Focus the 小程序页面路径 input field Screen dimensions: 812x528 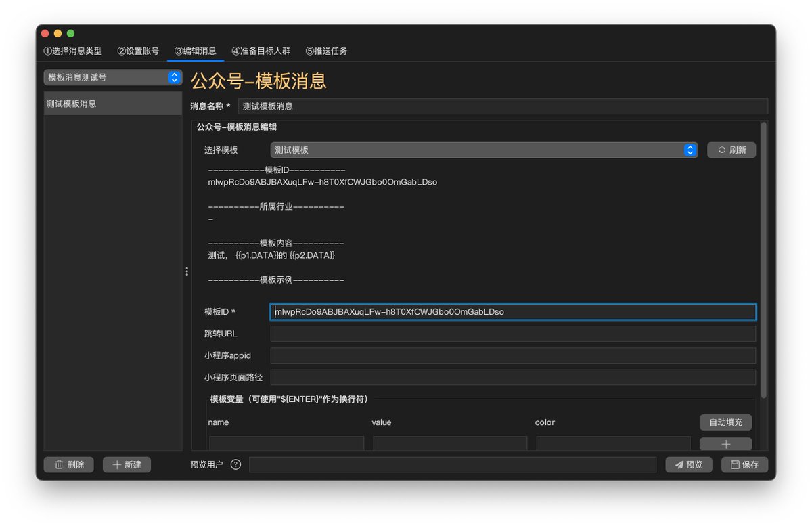(513, 377)
